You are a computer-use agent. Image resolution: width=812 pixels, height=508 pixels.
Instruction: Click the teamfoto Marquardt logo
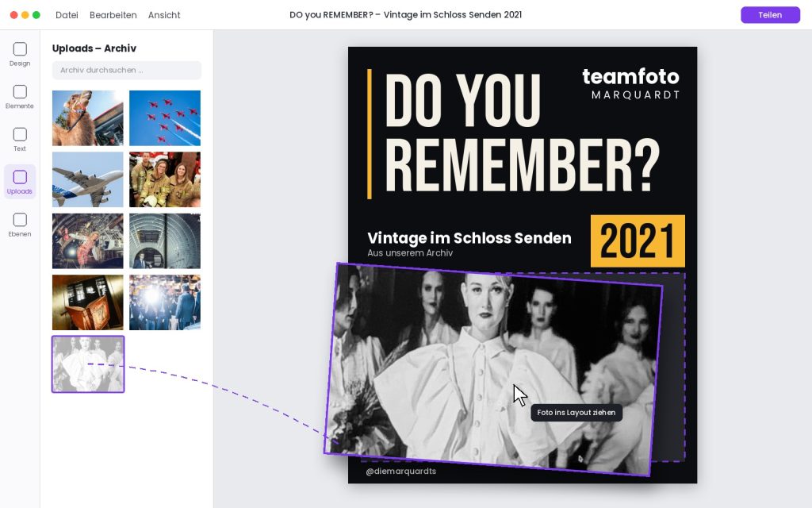630,83
